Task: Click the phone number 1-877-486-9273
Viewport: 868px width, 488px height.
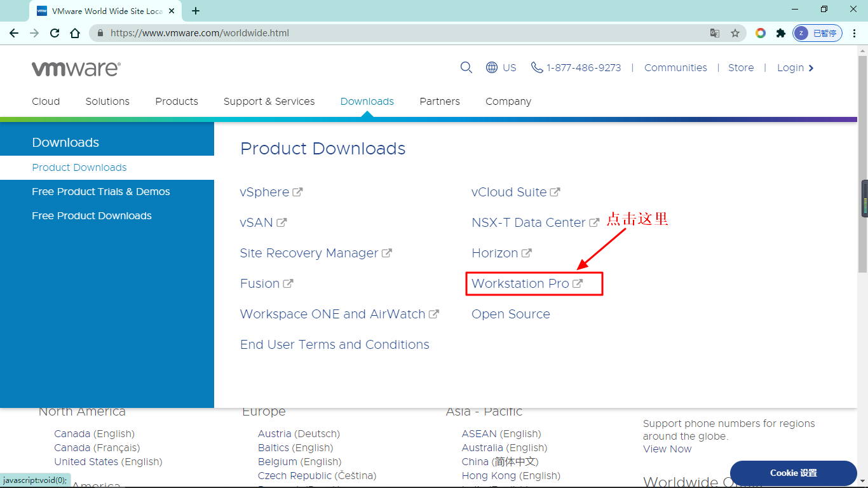Action: pyautogui.click(x=576, y=67)
